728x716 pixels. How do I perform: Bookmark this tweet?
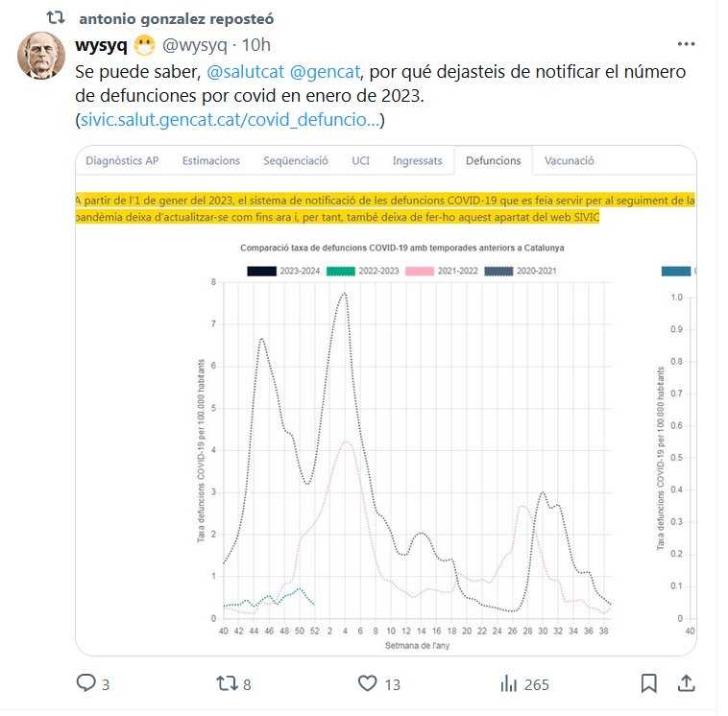pyautogui.click(x=649, y=683)
